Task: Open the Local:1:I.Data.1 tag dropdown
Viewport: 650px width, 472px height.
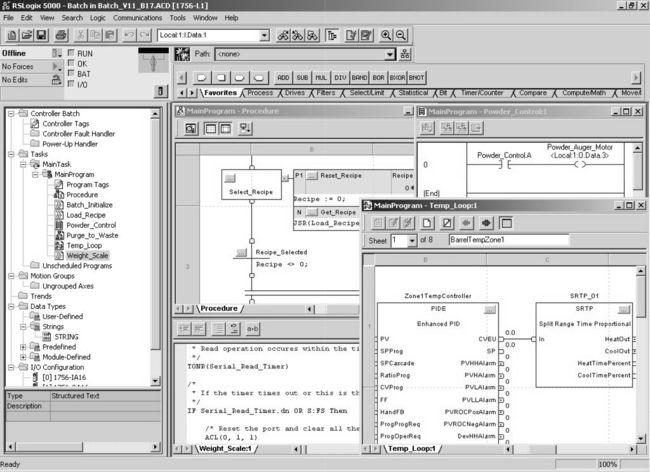Action: point(264,36)
